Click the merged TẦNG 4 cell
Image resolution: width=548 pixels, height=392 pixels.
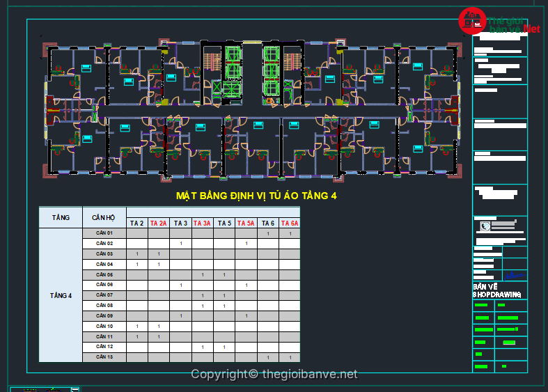61,295
